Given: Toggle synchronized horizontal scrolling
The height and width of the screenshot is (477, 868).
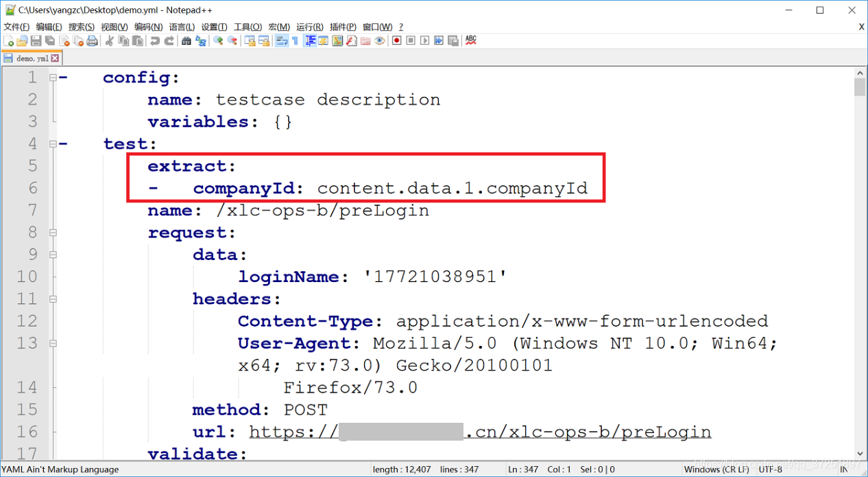Looking at the screenshot, I should coord(263,41).
